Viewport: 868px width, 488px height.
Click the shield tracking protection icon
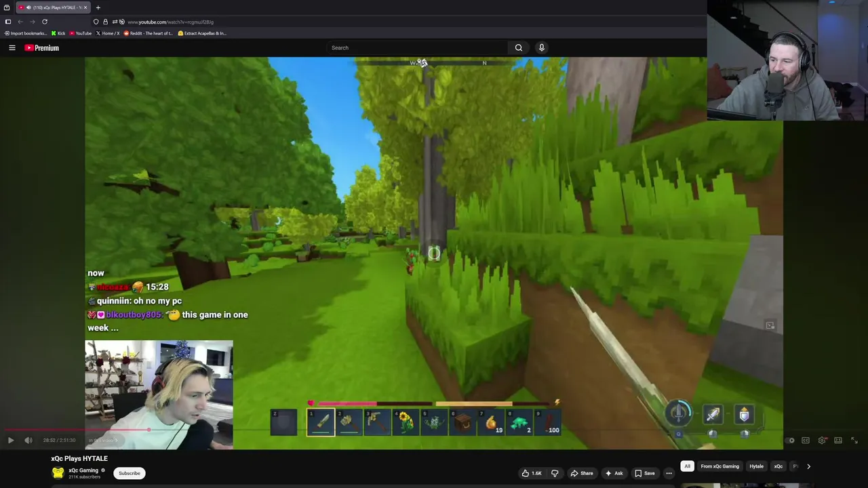[96, 22]
